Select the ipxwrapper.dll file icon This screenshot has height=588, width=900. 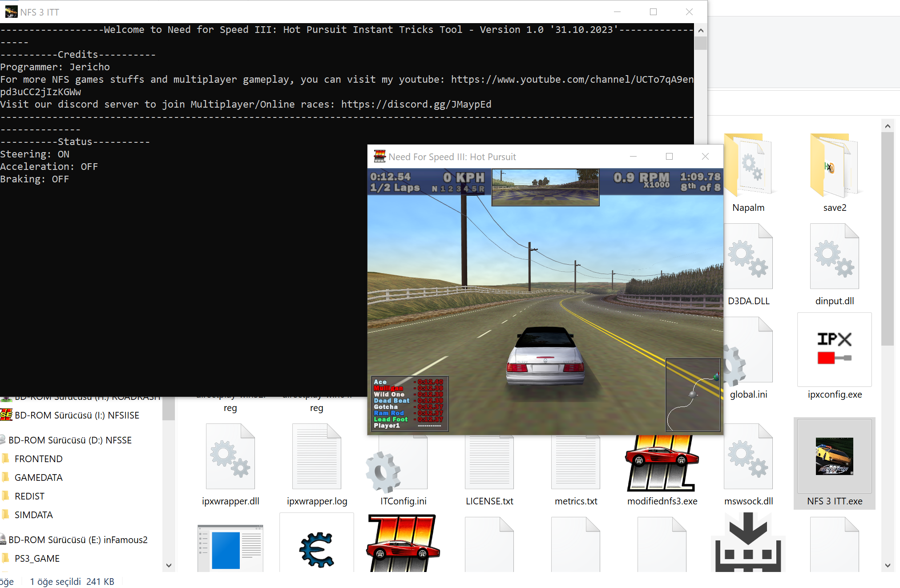(230, 456)
